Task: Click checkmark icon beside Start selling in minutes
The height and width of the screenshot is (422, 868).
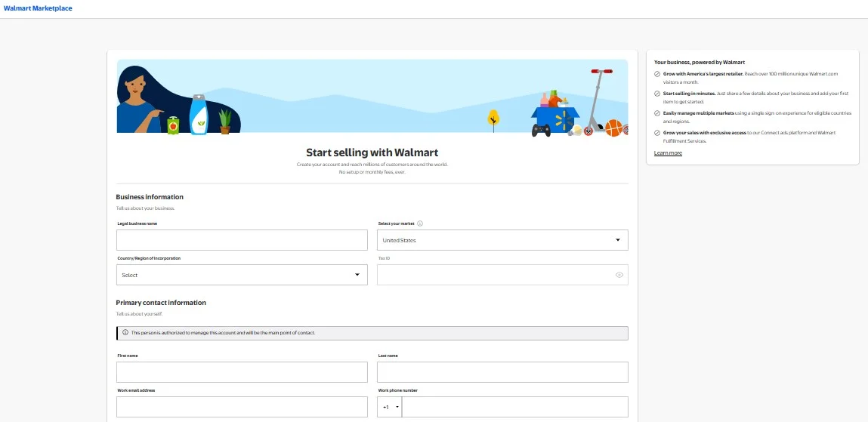Action: (657, 94)
